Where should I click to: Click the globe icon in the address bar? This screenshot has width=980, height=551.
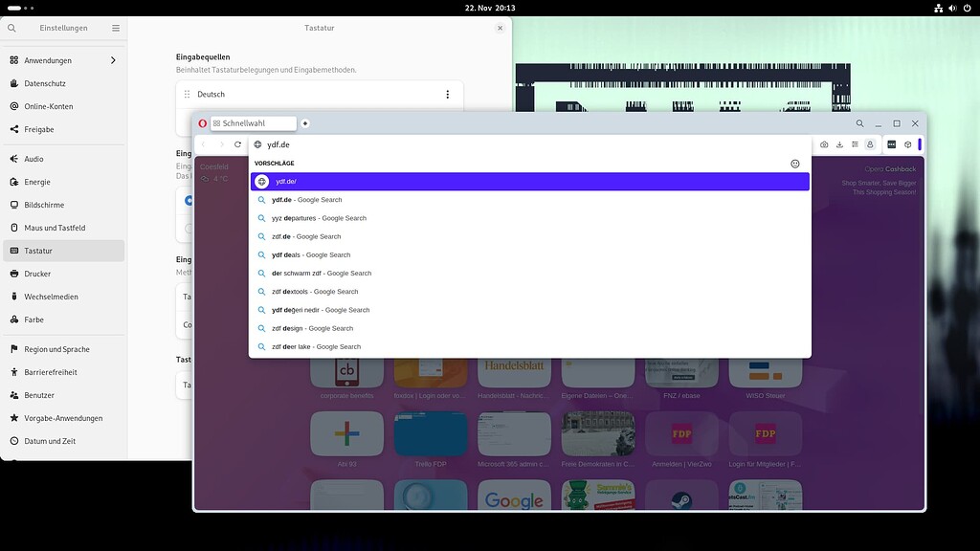(257, 144)
